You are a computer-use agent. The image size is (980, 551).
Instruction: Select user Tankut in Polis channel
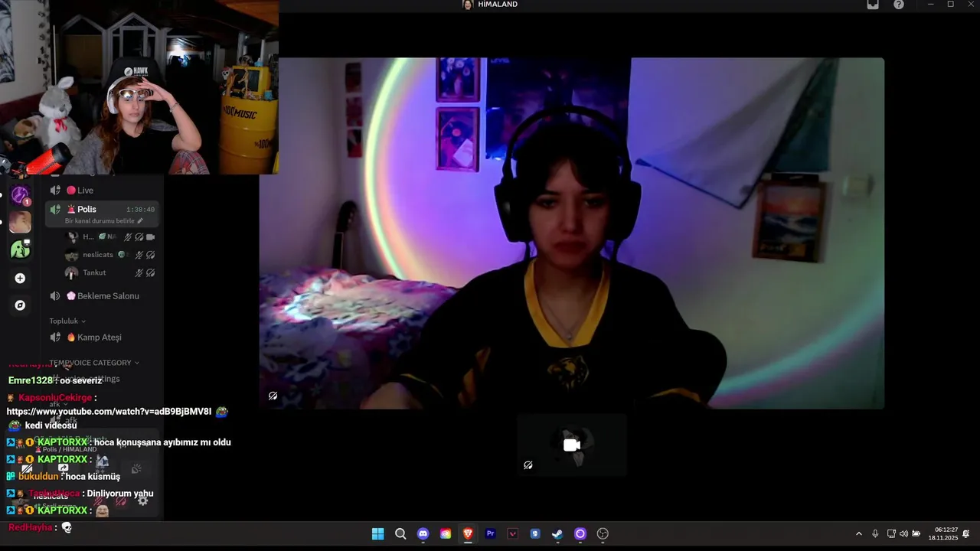(111, 272)
